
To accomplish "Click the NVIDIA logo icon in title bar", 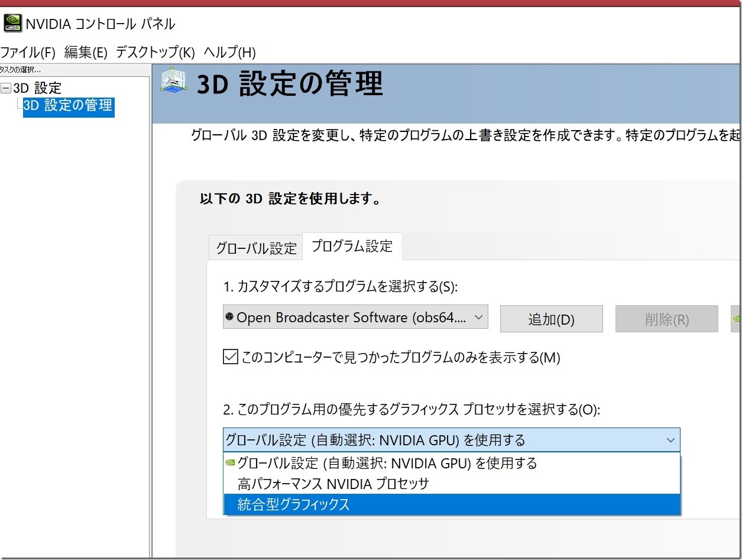I will click(x=12, y=24).
